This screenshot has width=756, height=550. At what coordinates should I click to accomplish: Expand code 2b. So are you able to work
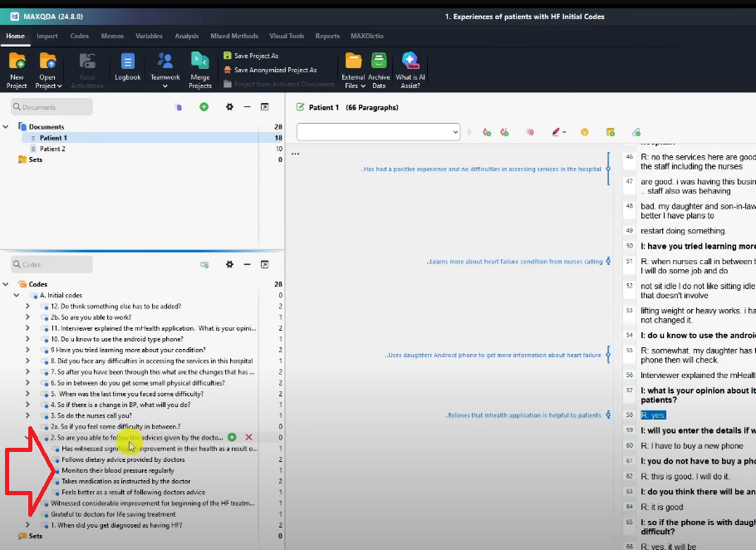point(27,317)
